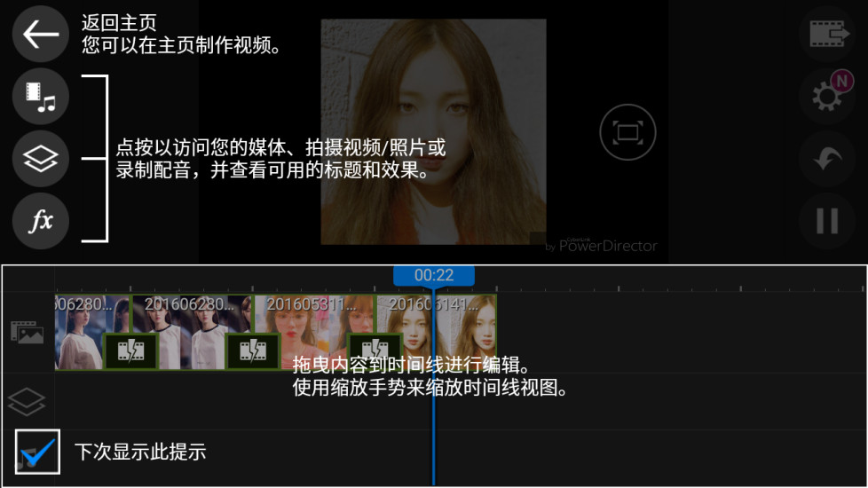The height and width of the screenshot is (488, 868).
Task: Tap the fullscreen preview icon
Action: (627, 132)
